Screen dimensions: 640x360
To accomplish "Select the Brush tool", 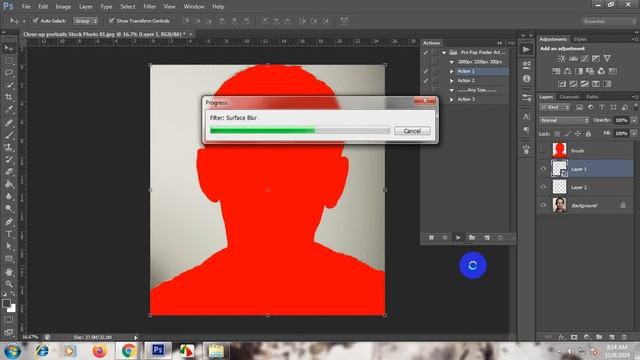I will 9,135.
